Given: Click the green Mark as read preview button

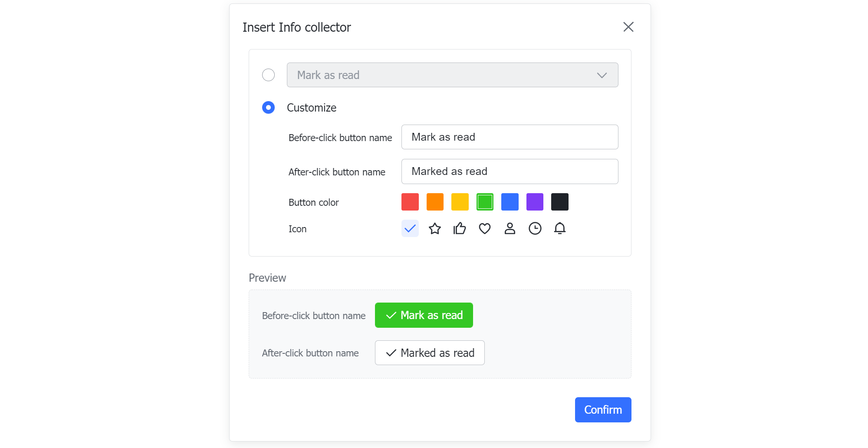Looking at the screenshot, I should click(x=424, y=315).
